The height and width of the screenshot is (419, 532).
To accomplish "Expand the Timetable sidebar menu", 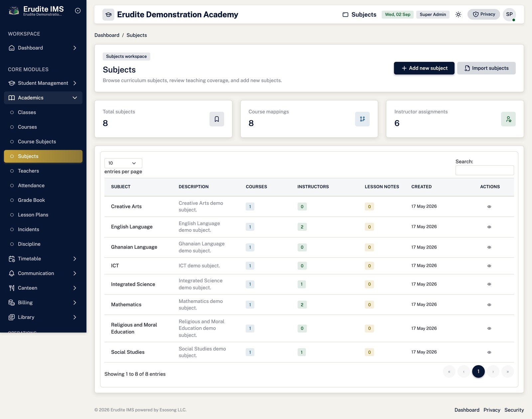I will click(43, 259).
